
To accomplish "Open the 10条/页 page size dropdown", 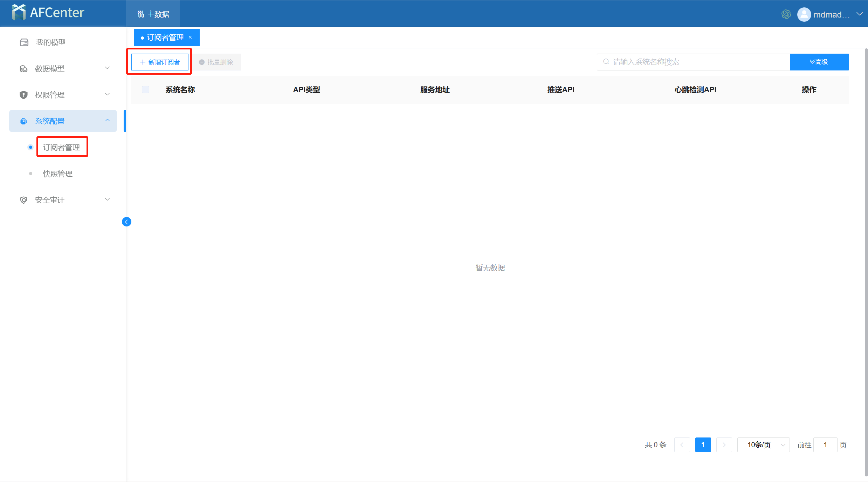I will click(763, 445).
